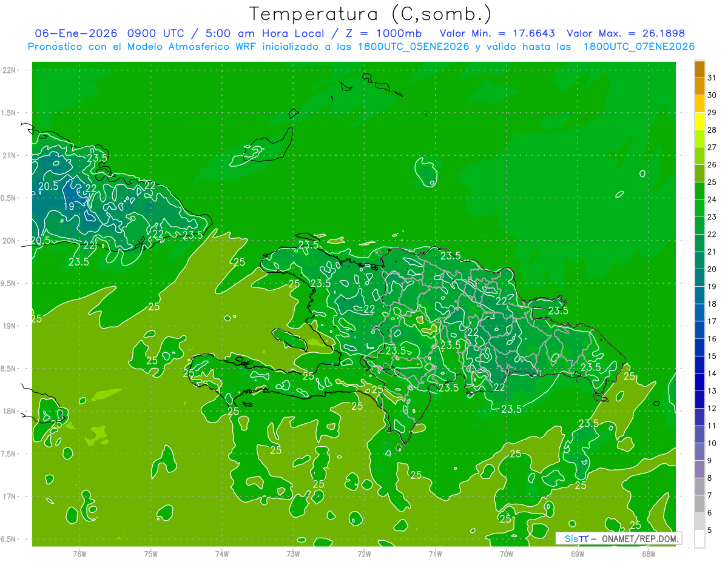Image resolution: width=728 pixels, height=562 pixels.
Task: Click the purple swatch between 9 and 10
Action: pos(699,452)
